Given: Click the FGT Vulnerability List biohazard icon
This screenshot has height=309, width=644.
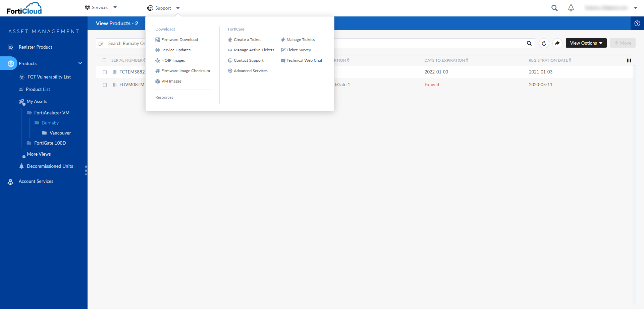Looking at the screenshot, I should click(x=22, y=77).
